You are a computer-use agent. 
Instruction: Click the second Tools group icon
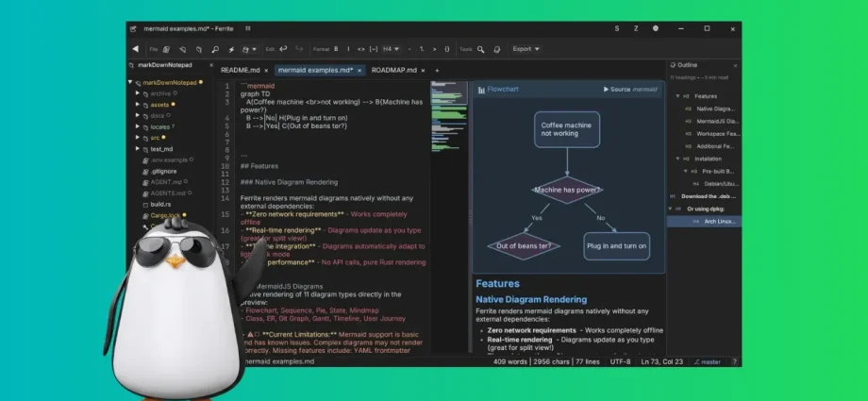click(x=496, y=49)
